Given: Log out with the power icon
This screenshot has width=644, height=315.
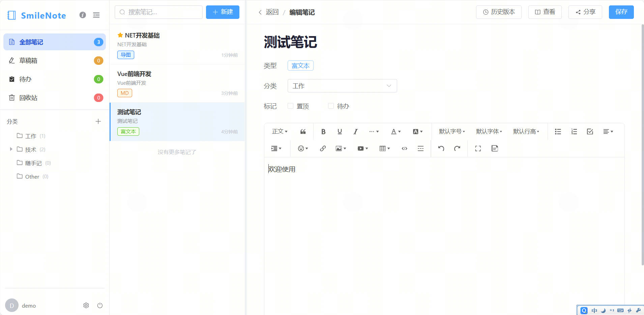Looking at the screenshot, I should (x=100, y=305).
